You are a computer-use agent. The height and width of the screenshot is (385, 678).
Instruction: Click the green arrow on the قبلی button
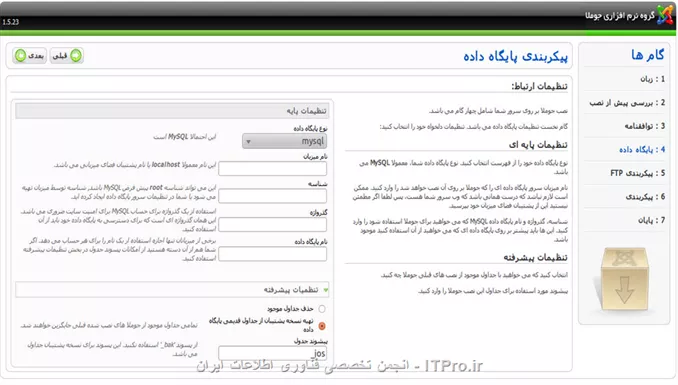pos(76,56)
